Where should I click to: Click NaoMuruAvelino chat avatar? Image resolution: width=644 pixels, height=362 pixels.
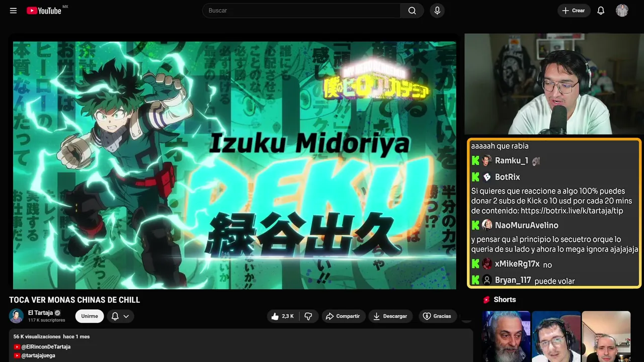pyautogui.click(x=487, y=225)
